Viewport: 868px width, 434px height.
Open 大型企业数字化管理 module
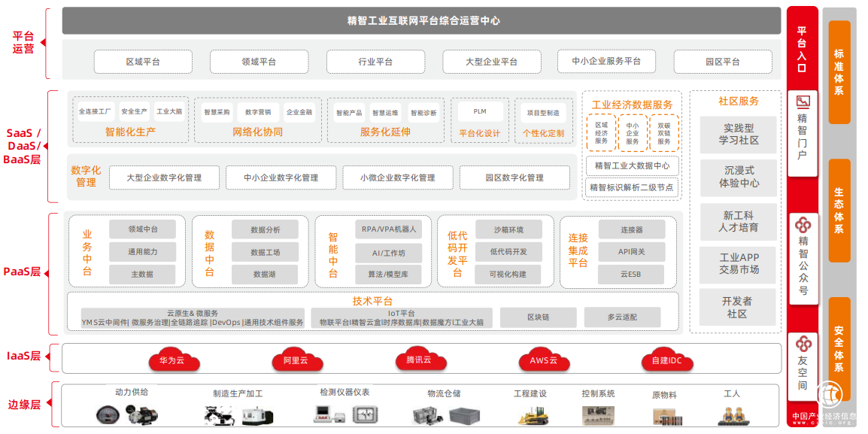pyautogui.click(x=164, y=178)
